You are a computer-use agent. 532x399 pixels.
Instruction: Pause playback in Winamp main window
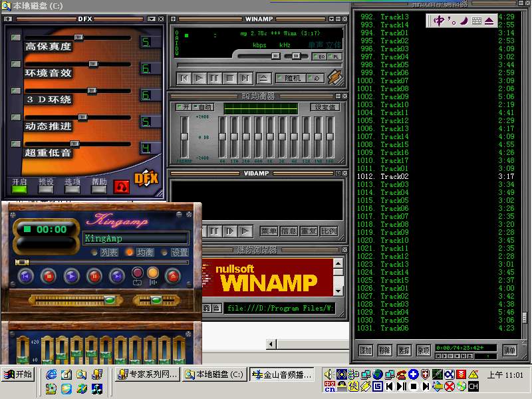point(214,78)
